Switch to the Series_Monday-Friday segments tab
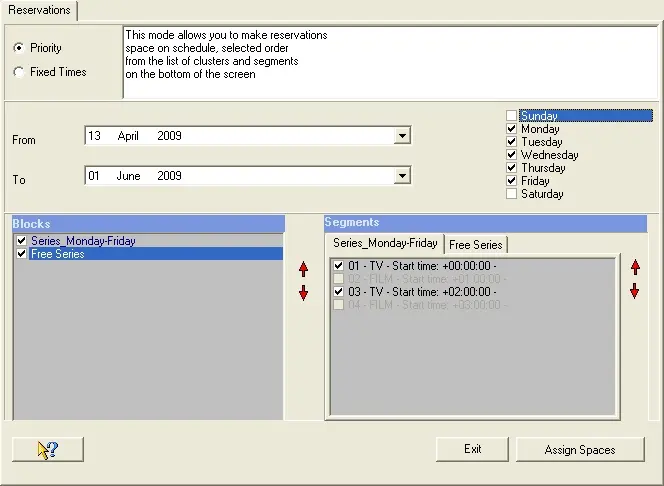Screen dimensions: 664x486 tap(385, 243)
